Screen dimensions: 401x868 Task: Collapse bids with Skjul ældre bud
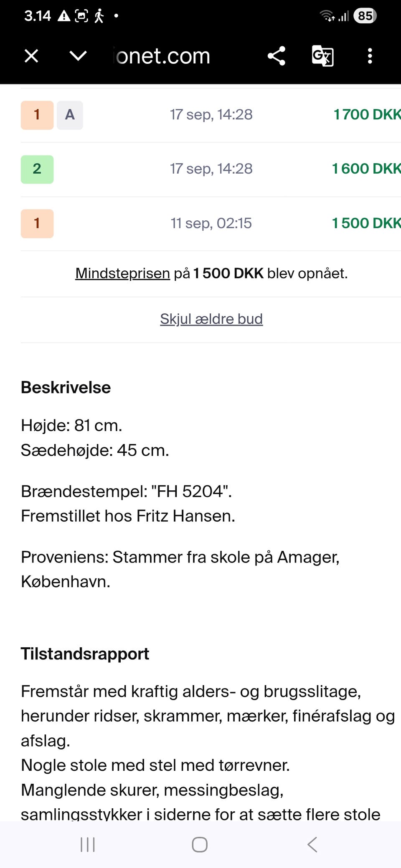click(x=211, y=319)
